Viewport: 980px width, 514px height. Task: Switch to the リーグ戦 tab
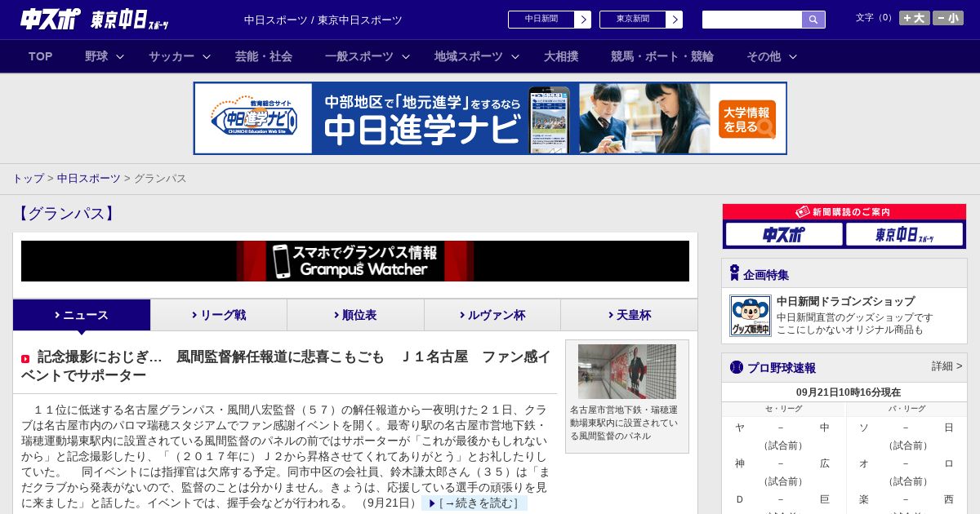coord(219,315)
